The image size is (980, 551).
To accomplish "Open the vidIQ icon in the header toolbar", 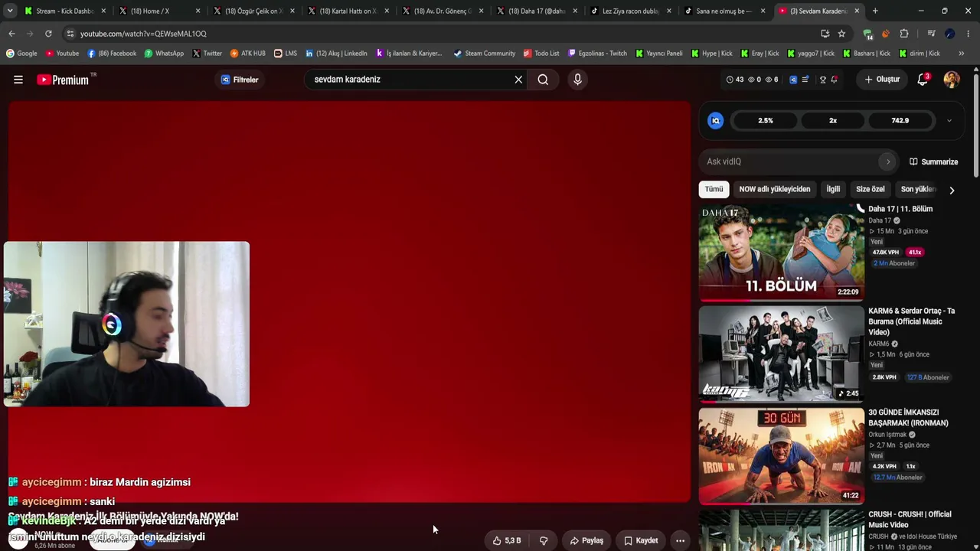I will [x=793, y=80].
